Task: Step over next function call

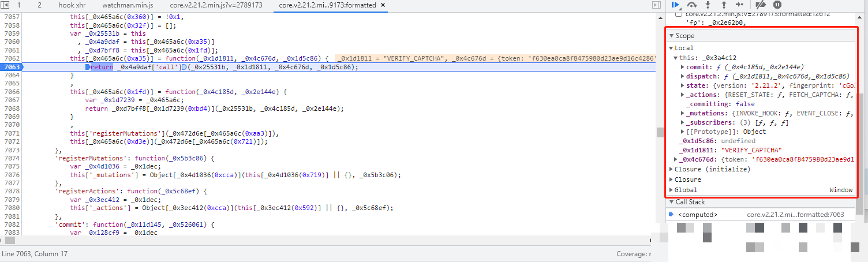Action: tap(691, 5)
